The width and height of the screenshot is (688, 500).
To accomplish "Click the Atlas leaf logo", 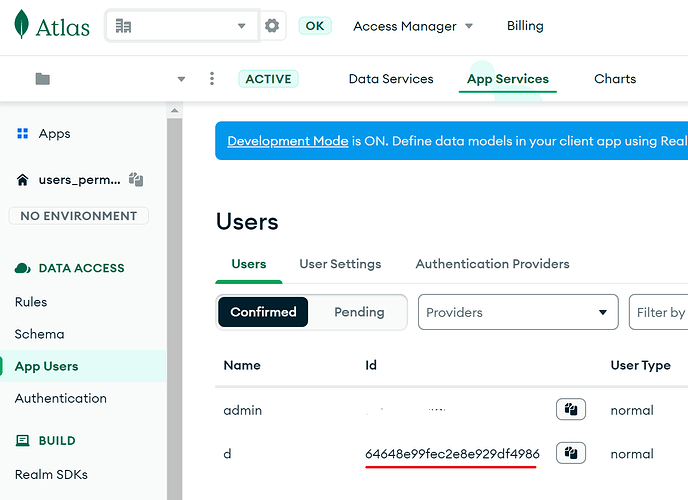I will (x=21, y=27).
